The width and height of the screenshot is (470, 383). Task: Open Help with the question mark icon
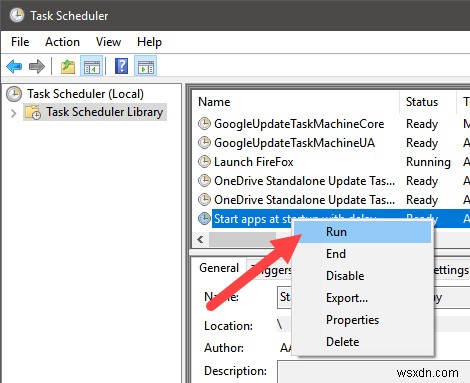121,66
